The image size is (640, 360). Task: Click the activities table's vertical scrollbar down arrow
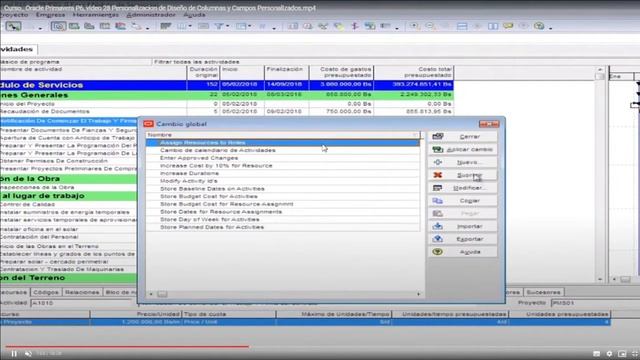(x=600, y=279)
